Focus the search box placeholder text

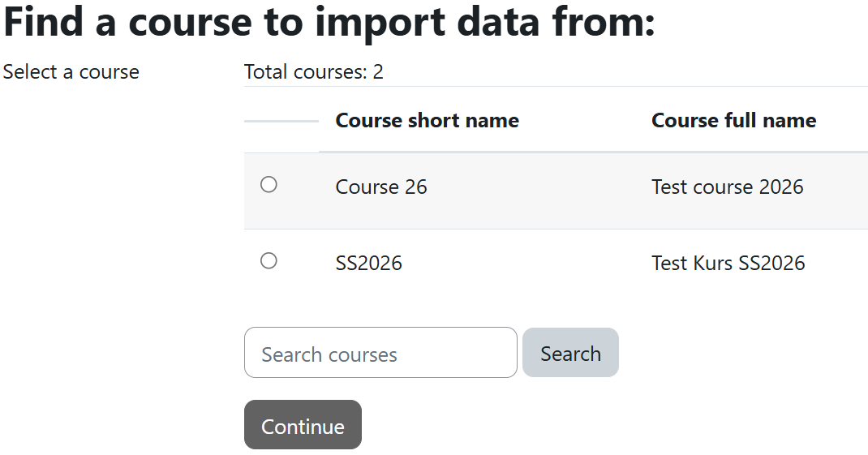[x=329, y=355]
